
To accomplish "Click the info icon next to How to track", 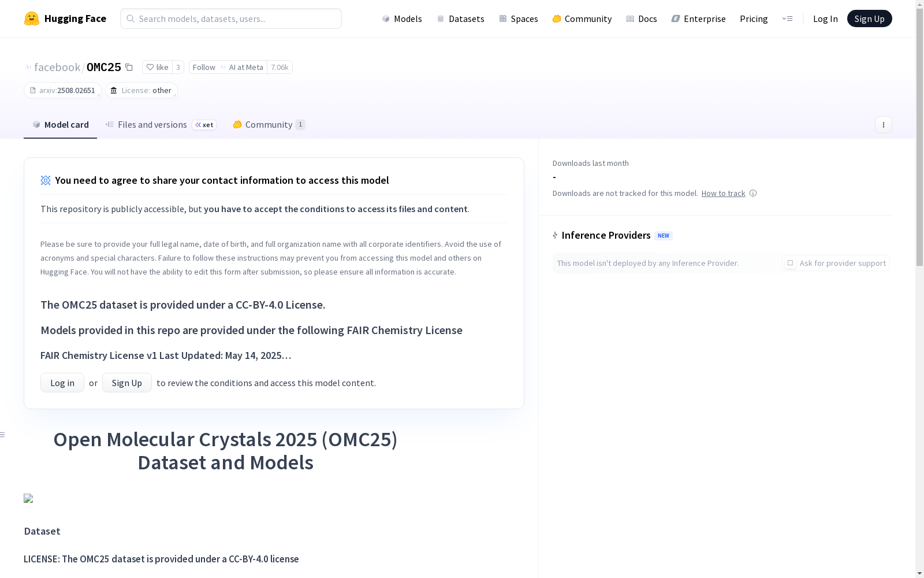I will point(753,193).
